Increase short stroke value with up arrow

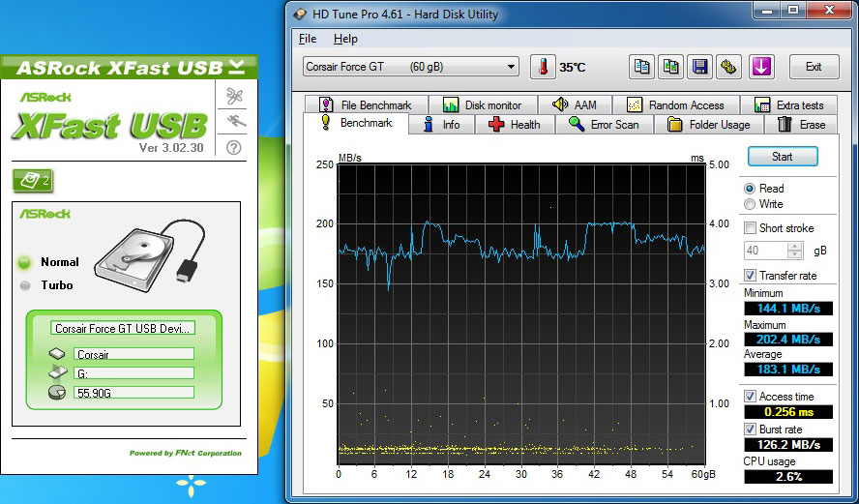tap(794, 247)
